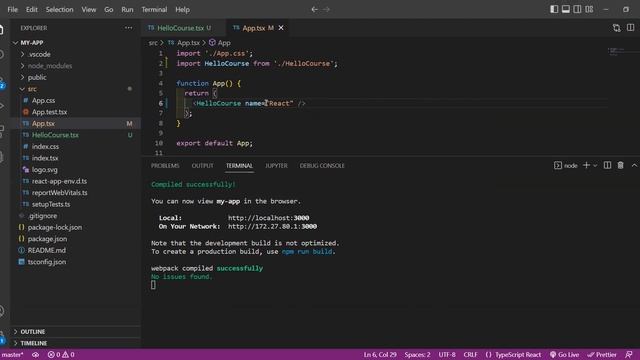Open Ln 6, Col 29 go-to-line indicator

(x=380, y=354)
